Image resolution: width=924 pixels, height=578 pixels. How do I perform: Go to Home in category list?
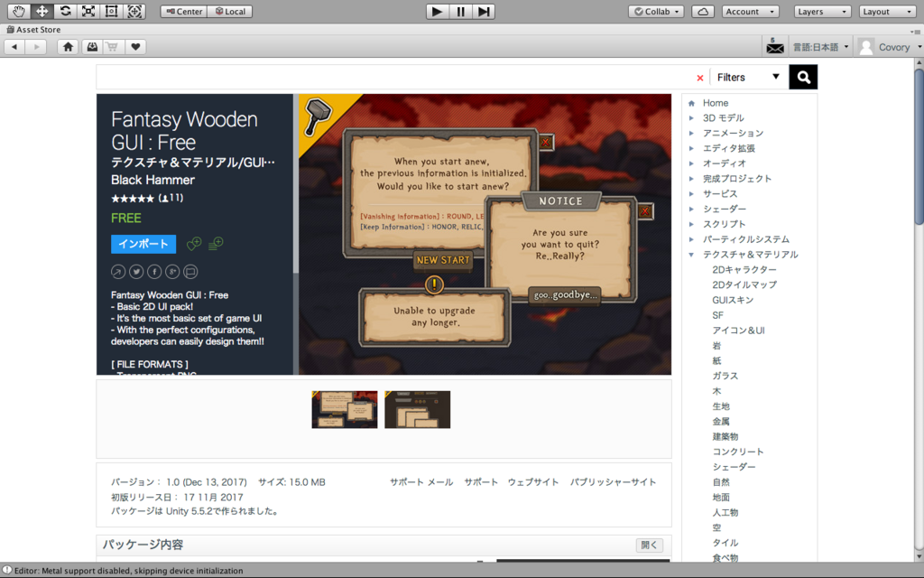(x=716, y=103)
